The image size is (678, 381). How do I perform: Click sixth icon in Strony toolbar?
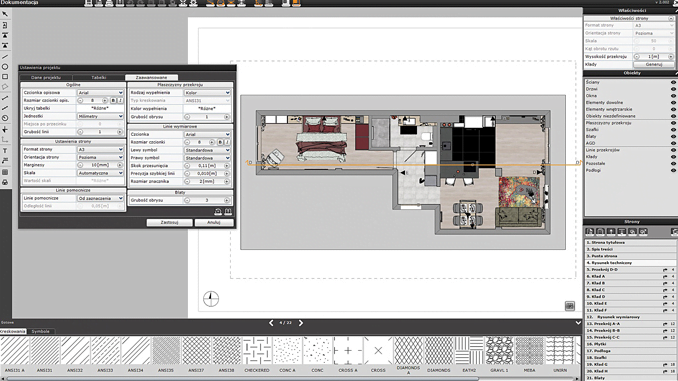(x=643, y=232)
